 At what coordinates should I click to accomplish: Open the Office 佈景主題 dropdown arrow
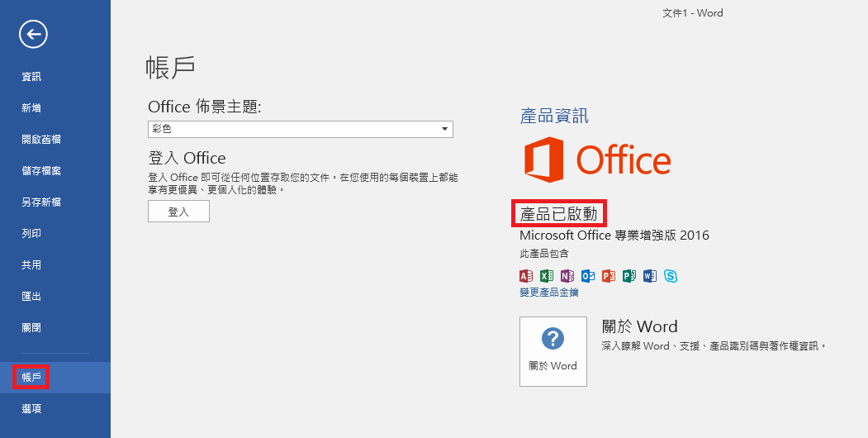click(x=444, y=130)
